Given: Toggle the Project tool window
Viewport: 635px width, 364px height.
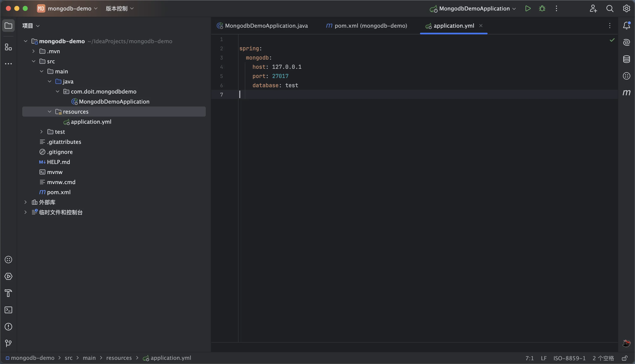Looking at the screenshot, I should point(9,26).
